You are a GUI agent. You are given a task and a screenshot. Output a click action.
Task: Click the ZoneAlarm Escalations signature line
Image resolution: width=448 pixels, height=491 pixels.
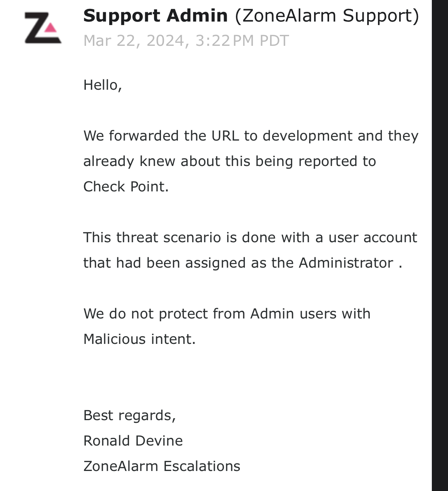click(x=162, y=466)
